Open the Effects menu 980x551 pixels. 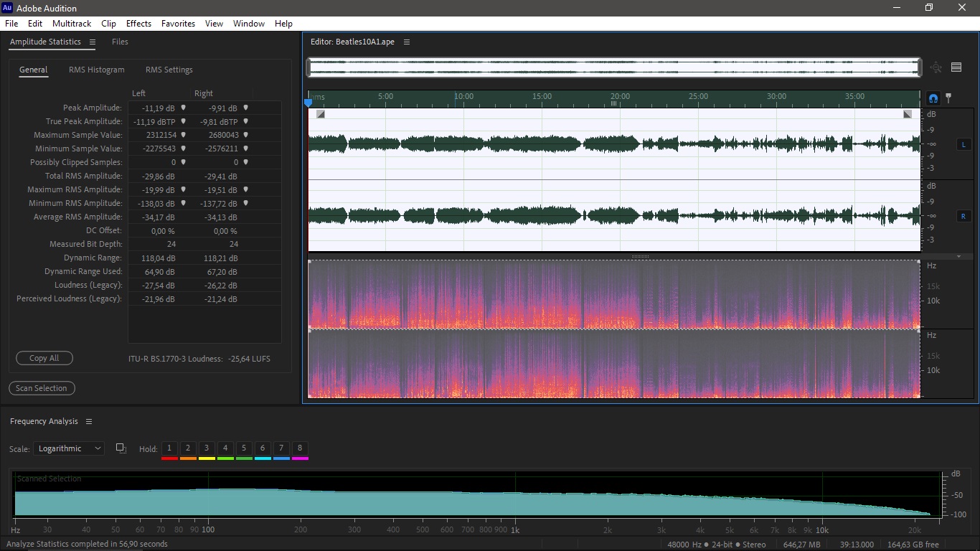click(138, 24)
